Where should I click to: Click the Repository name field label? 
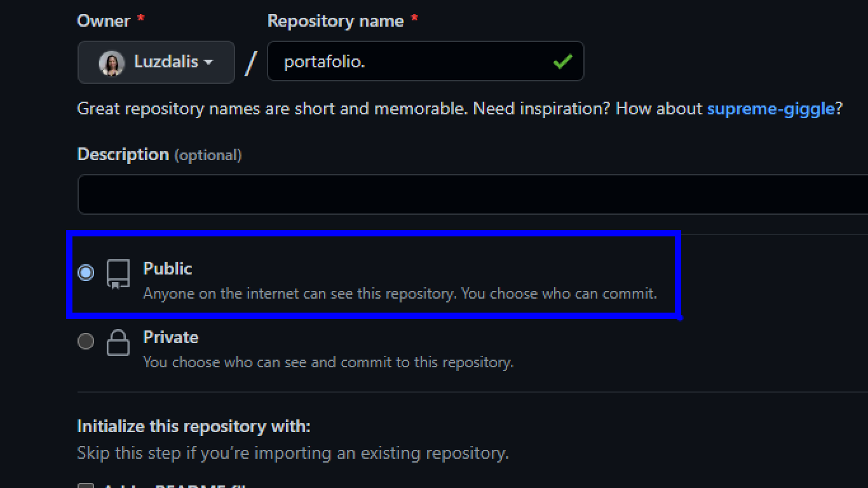coord(336,21)
